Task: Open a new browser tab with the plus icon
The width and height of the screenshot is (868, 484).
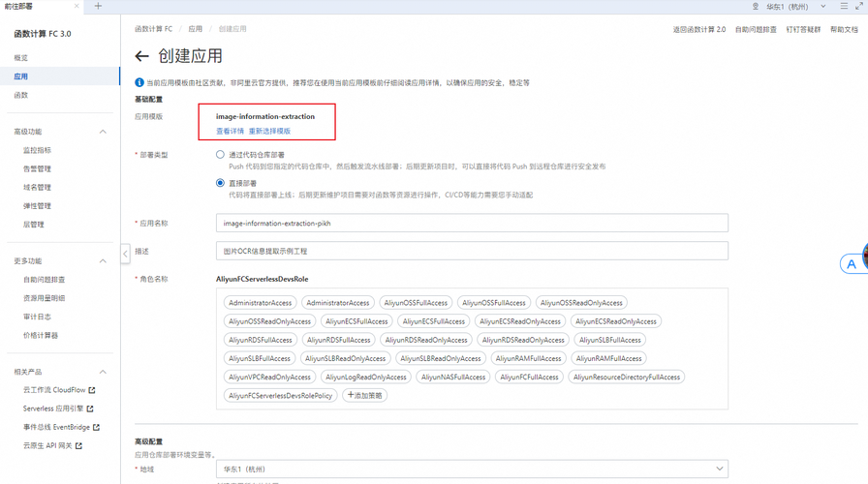Action: click(98, 6)
